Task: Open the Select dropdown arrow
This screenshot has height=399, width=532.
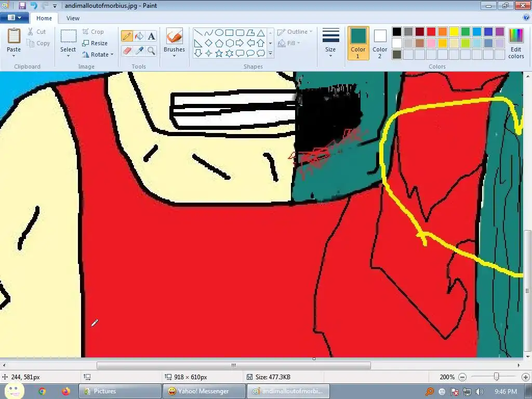Action: tap(68, 56)
